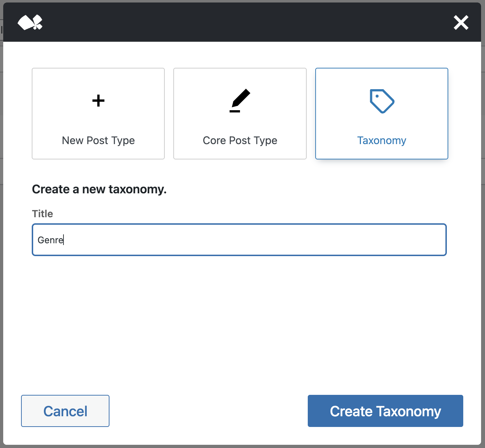485x448 pixels.
Task: Select the Core Post Type option card
Action: pyautogui.click(x=240, y=113)
